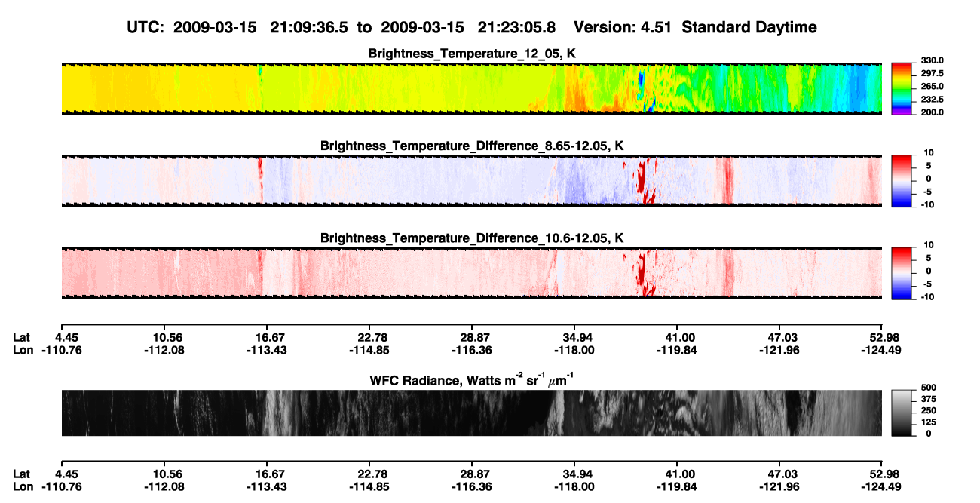
Task: Select the title 'Brightness_Temperature_Difference_8.65-12.05, K'
Action: pos(472,146)
